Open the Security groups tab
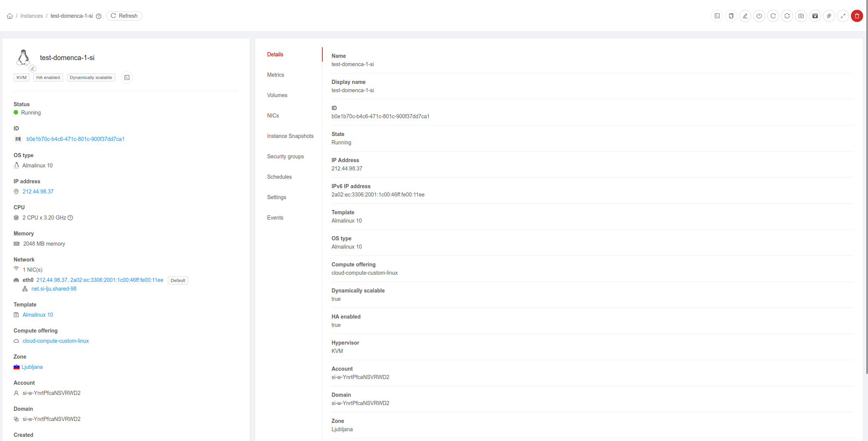Viewport: 868px width, 441px height. (x=285, y=156)
